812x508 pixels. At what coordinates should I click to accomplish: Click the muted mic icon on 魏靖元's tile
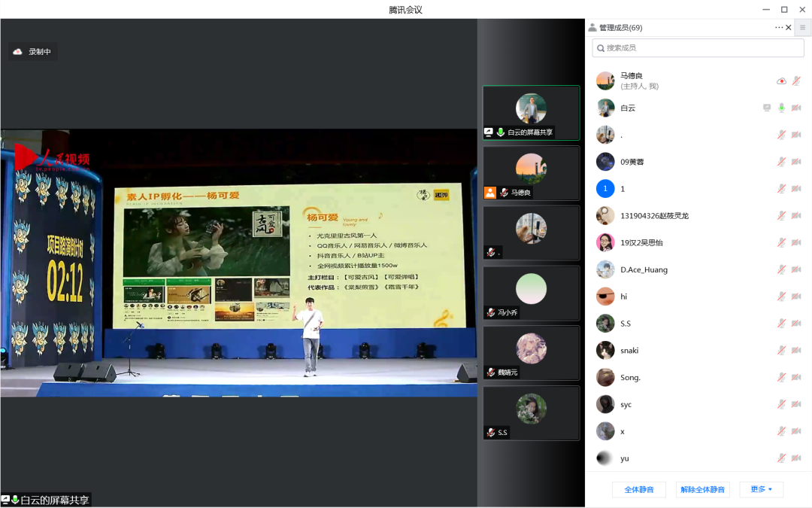click(491, 373)
